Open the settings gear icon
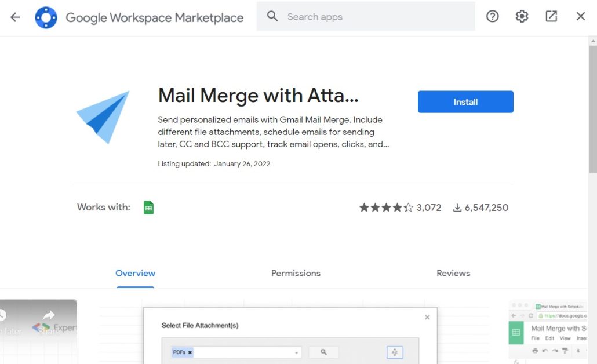Viewport: 597px width, 364px height. click(522, 17)
